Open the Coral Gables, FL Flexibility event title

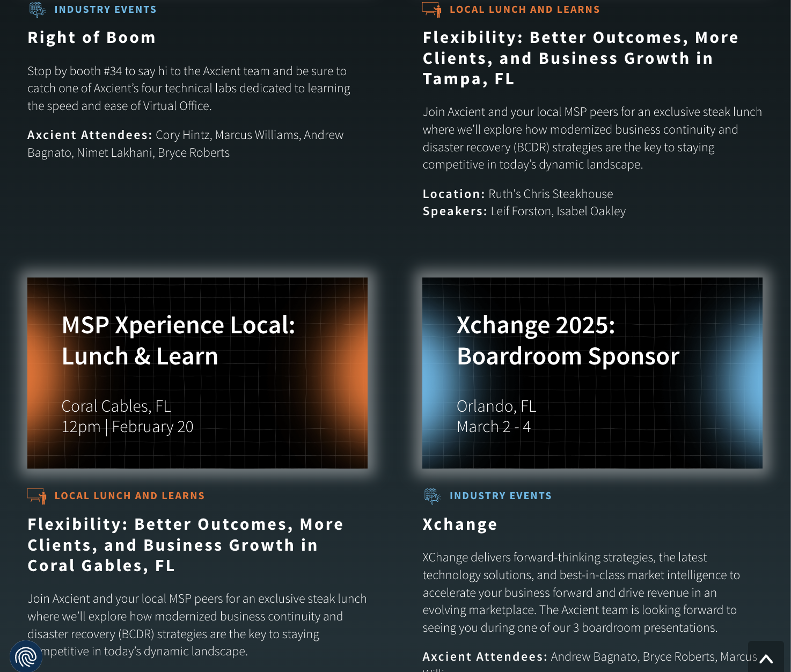(186, 545)
